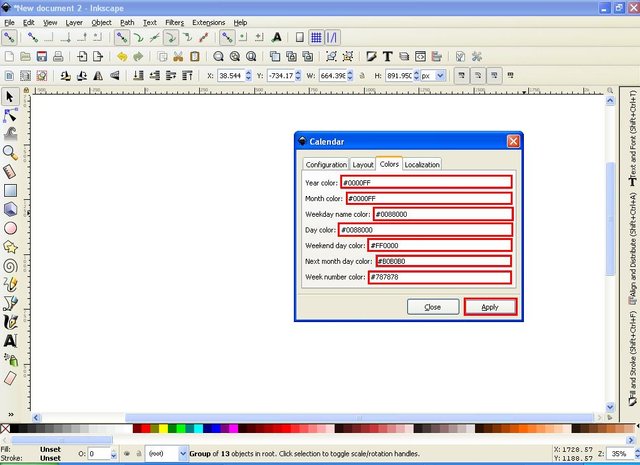The height and width of the screenshot is (465, 640).
Task: Click the Save floppy icon
Action: point(42,56)
